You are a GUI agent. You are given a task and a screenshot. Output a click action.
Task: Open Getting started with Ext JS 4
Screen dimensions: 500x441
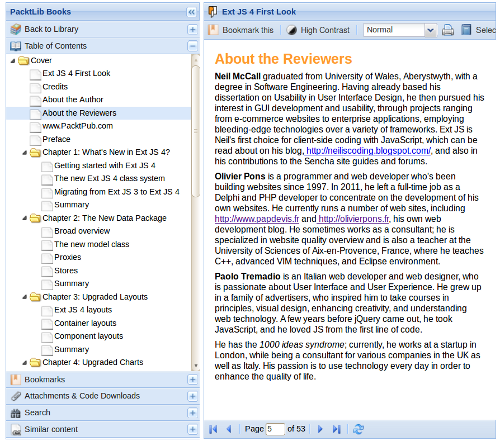(x=105, y=165)
